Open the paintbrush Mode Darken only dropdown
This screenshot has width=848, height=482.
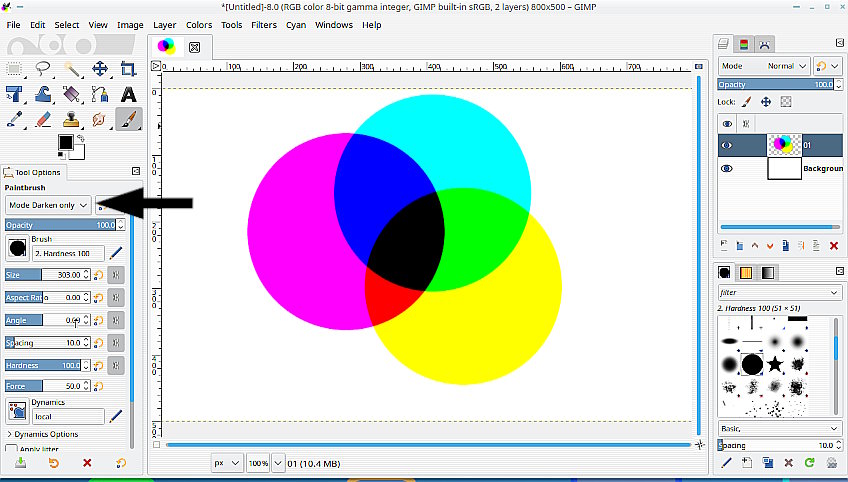coord(48,205)
